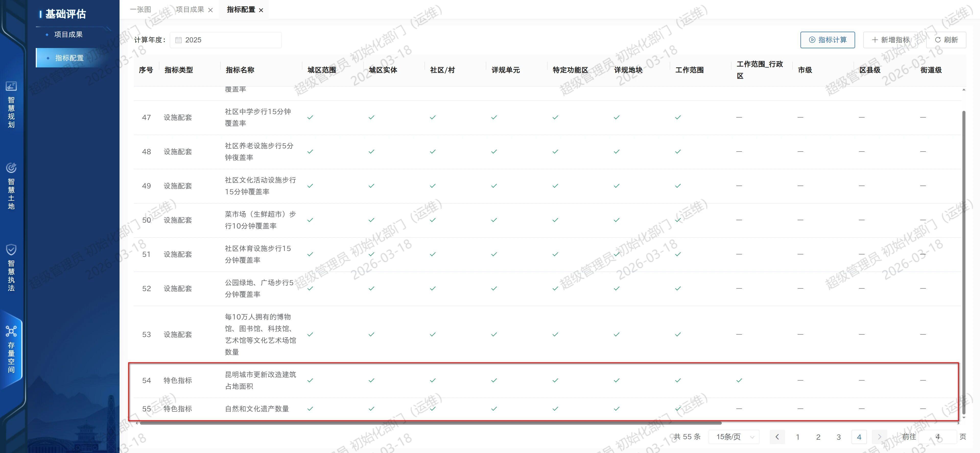Open the 智慧执法 shield icon
980x453 pixels.
[x=11, y=250]
